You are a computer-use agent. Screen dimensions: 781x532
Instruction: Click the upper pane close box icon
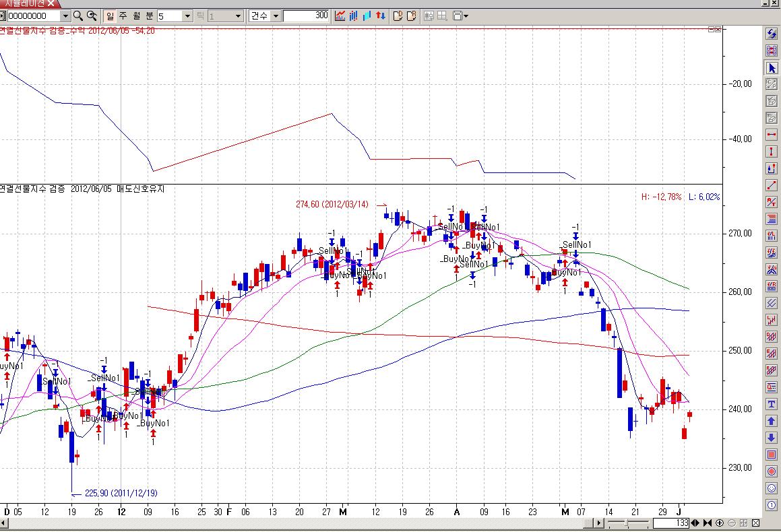(x=718, y=30)
